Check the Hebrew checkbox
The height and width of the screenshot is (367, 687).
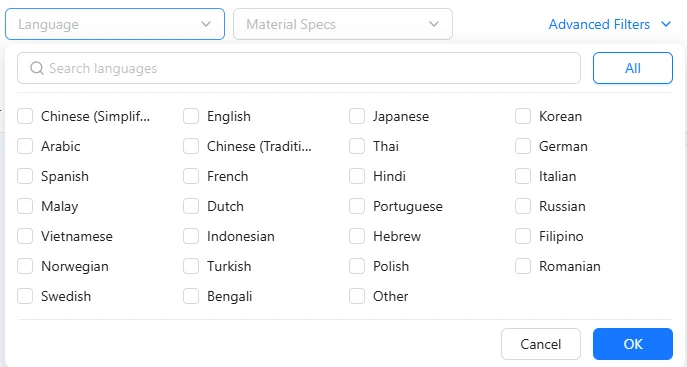[357, 236]
